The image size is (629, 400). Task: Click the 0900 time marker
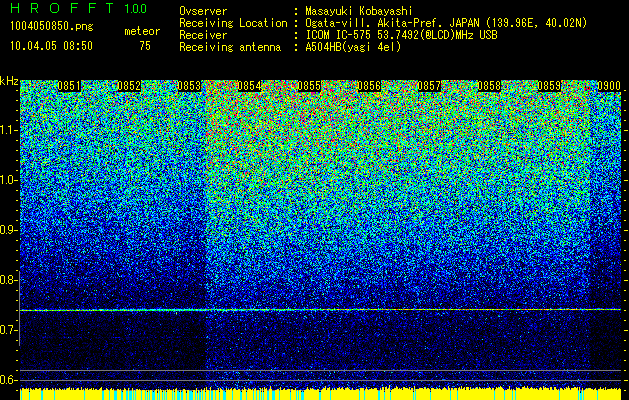click(x=609, y=86)
